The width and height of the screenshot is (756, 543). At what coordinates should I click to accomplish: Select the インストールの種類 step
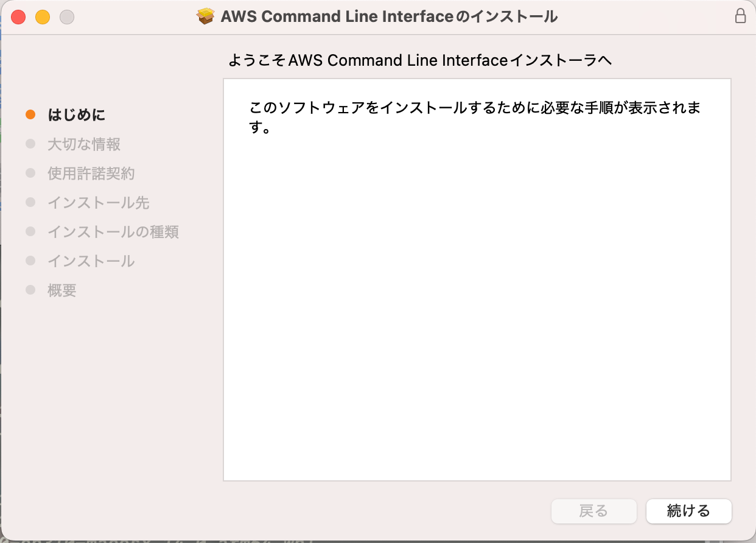pyautogui.click(x=113, y=232)
